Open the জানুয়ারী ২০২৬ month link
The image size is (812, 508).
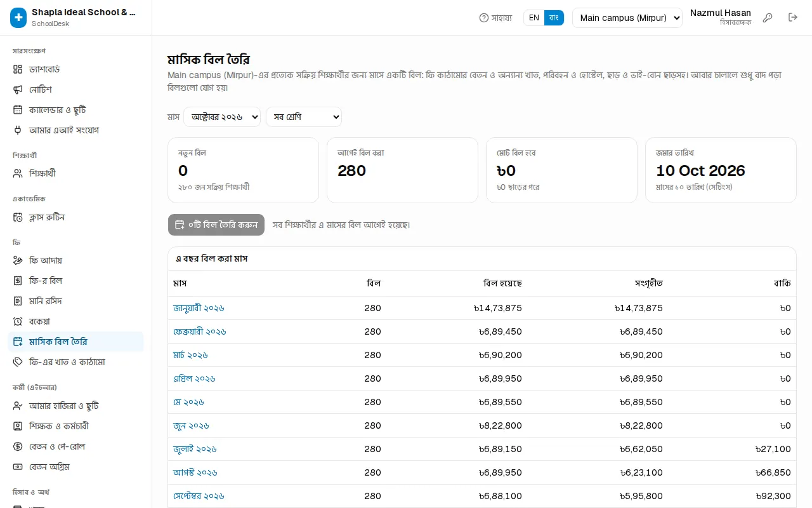(x=199, y=308)
